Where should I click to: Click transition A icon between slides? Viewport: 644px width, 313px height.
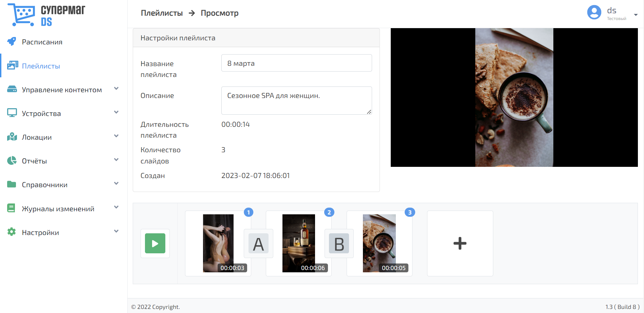coord(258,243)
